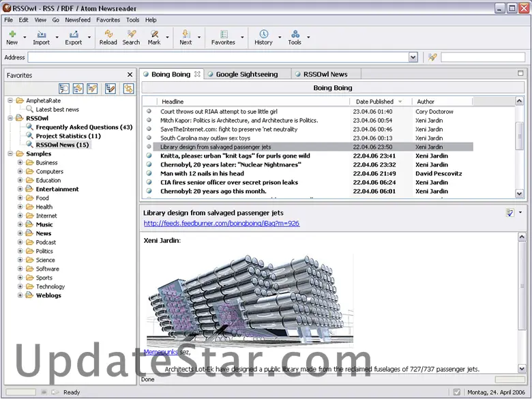
Task: Click the status bar forward arrow icon
Action: 55,392
